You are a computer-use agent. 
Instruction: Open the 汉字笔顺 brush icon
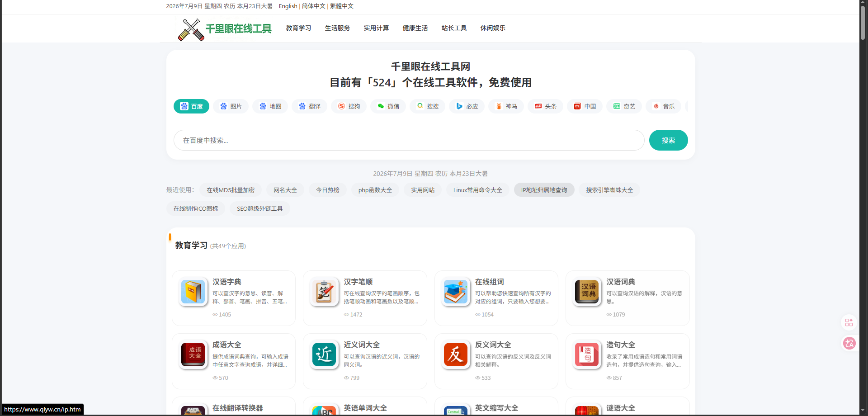pos(324,292)
